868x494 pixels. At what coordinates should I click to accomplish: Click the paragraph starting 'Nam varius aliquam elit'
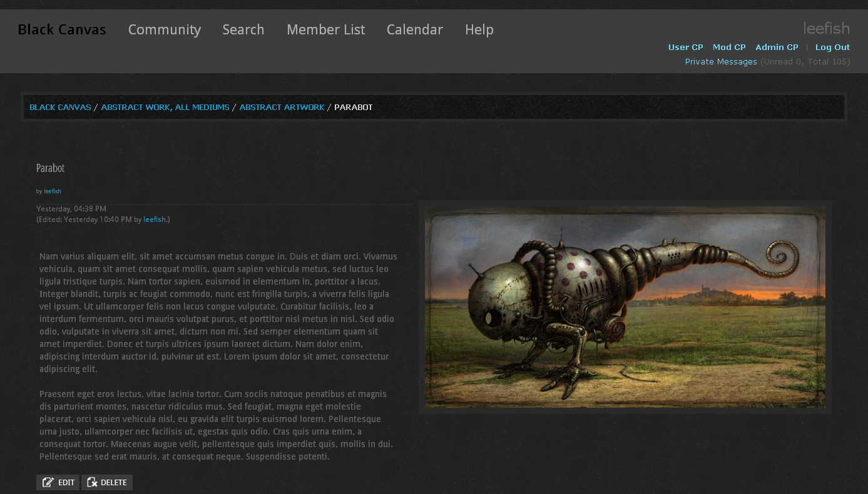click(218, 313)
